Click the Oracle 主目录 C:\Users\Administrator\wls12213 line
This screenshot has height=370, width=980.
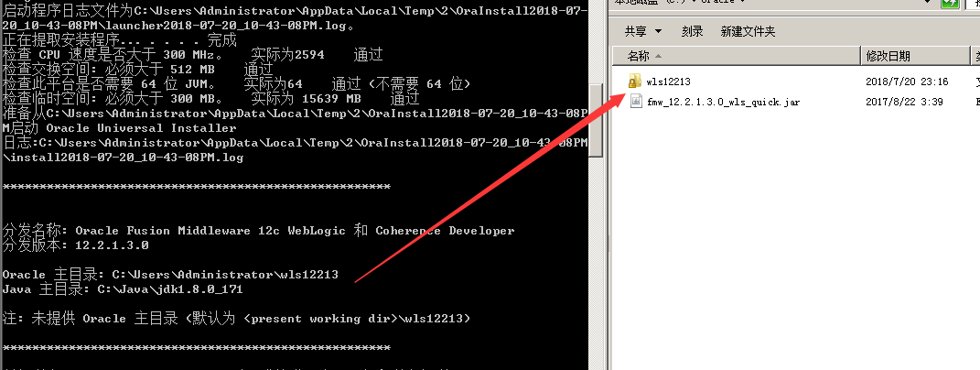click(x=170, y=274)
